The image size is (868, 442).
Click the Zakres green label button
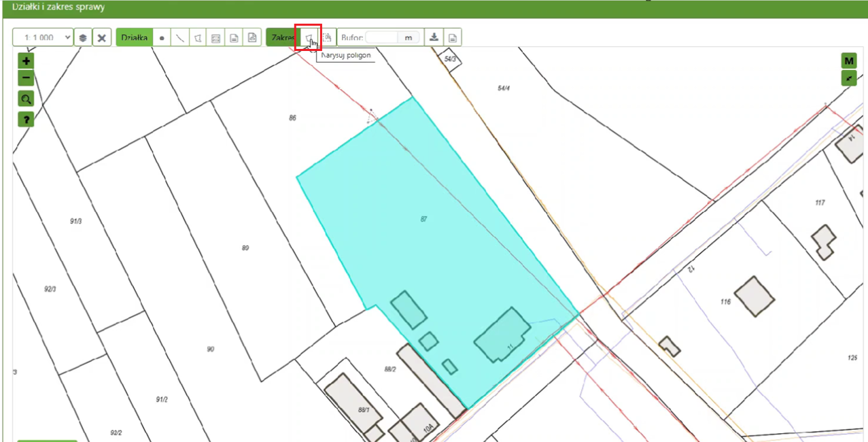coord(281,37)
